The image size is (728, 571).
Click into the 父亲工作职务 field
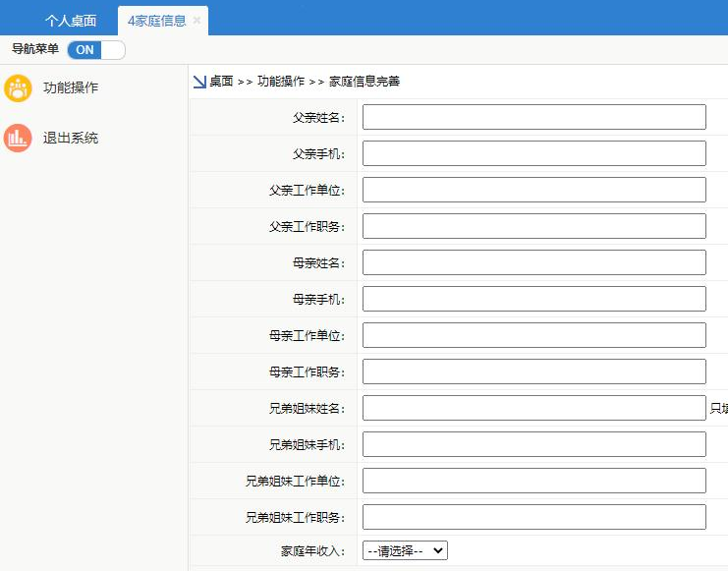(533, 226)
